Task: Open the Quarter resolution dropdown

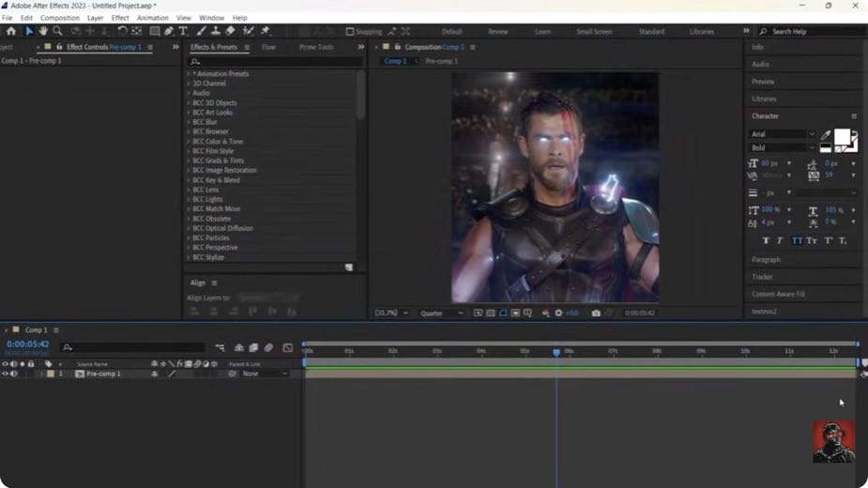Action: coord(441,313)
